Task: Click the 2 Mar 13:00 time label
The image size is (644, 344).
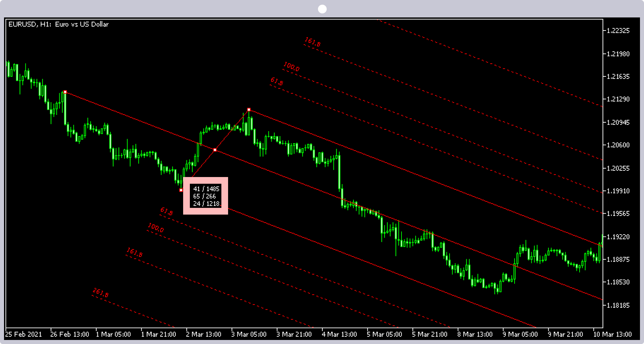Action: tap(204, 334)
